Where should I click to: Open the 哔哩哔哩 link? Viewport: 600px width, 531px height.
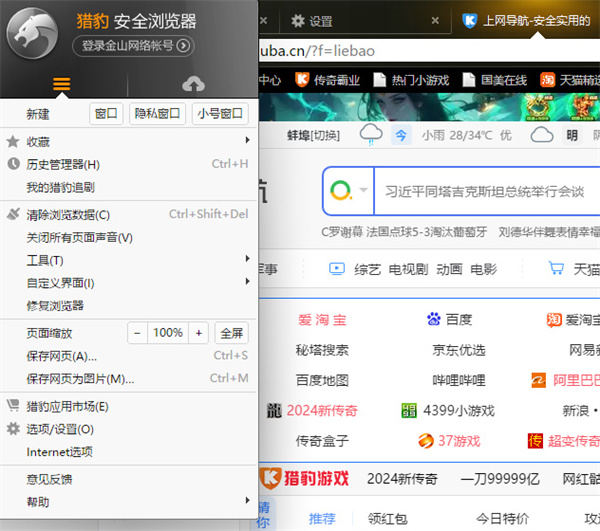point(459,380)
